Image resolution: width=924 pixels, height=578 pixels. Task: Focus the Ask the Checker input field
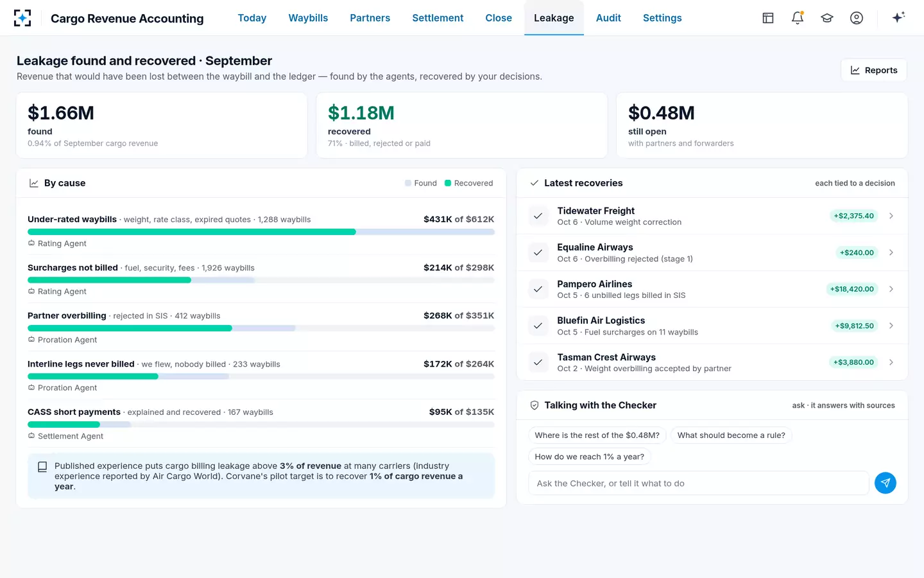(699, 483)
